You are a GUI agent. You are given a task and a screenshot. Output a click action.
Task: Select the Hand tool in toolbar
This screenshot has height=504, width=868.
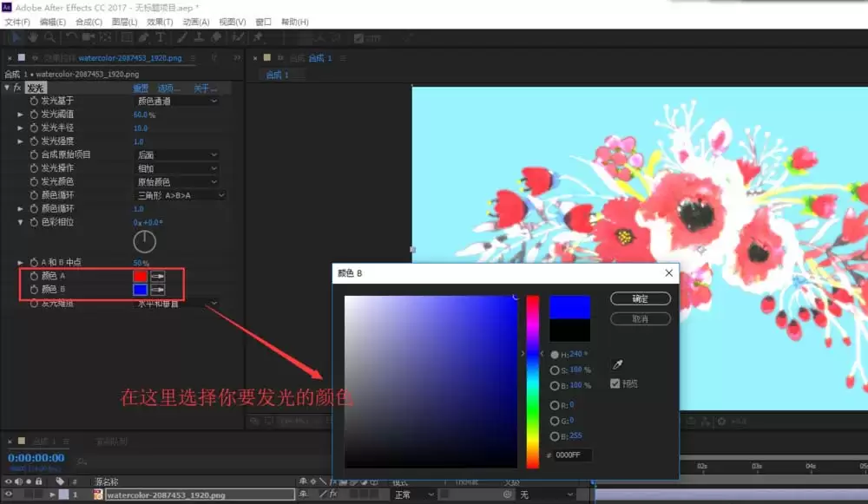coord(33,37)
